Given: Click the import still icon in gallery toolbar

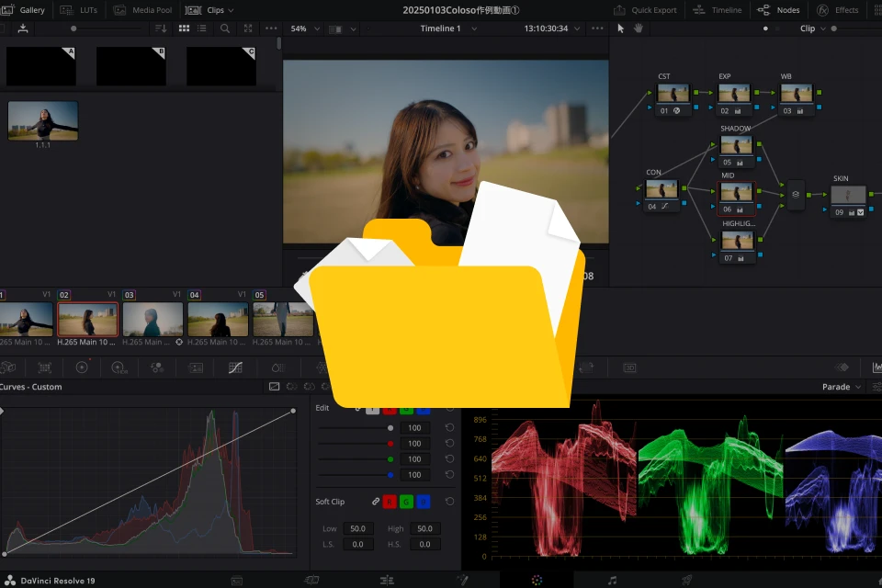Looking at the screenshot, I should point(22,28).
